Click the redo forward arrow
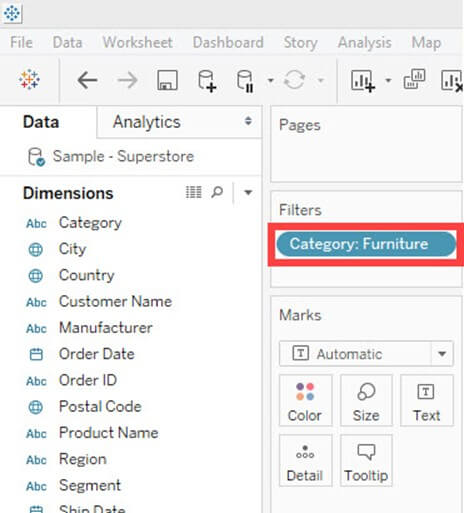Screen dimensions: 464x513 coord(127,80)
